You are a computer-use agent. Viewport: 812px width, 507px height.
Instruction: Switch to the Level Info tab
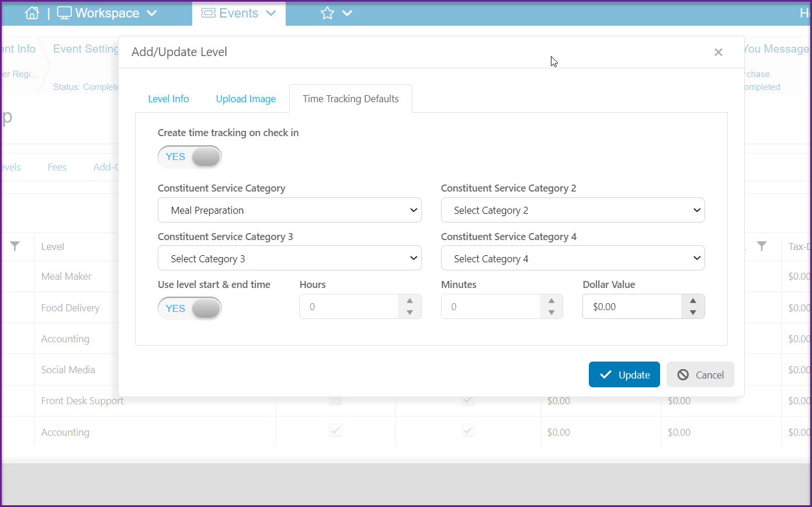tap(168, 99)
